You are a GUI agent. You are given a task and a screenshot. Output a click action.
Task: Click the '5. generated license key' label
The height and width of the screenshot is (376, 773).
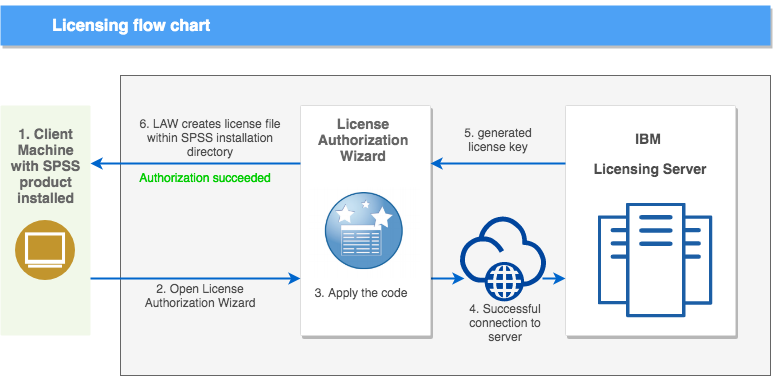pos(498,140)
